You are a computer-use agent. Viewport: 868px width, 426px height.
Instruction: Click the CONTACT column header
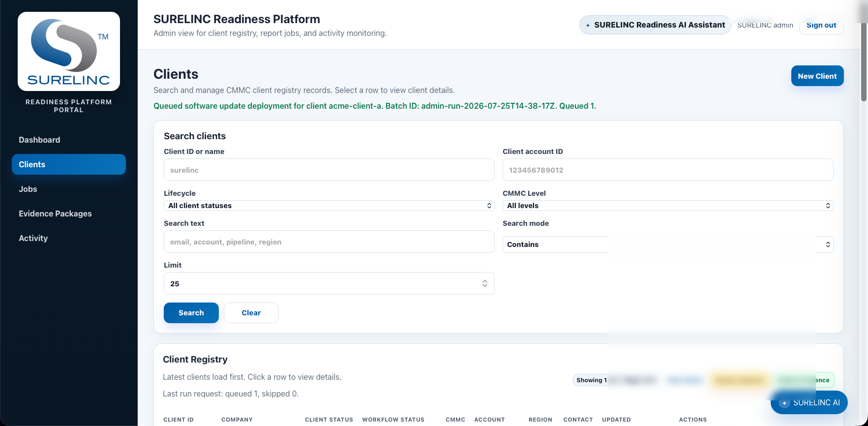(578, 420)
